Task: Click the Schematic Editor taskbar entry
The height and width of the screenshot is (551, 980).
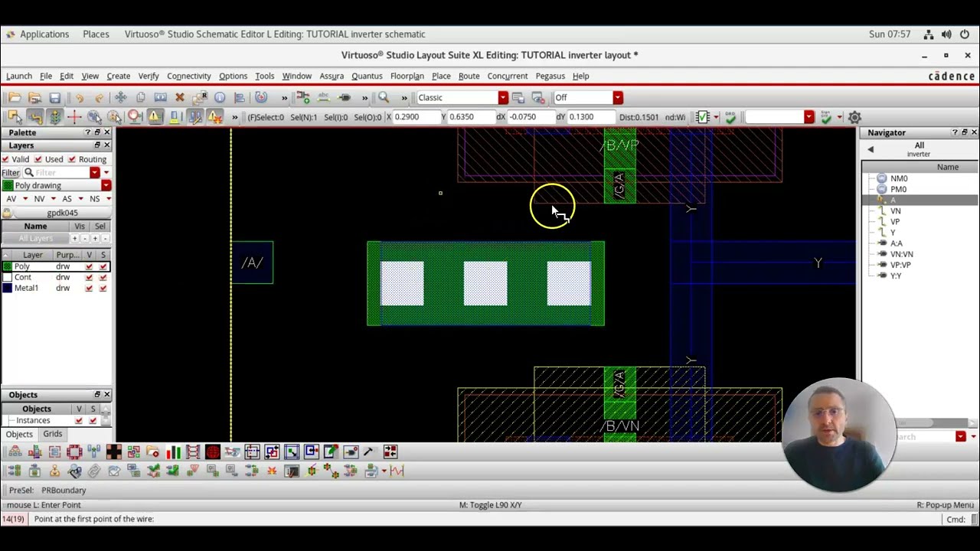Action: (275, 34)
